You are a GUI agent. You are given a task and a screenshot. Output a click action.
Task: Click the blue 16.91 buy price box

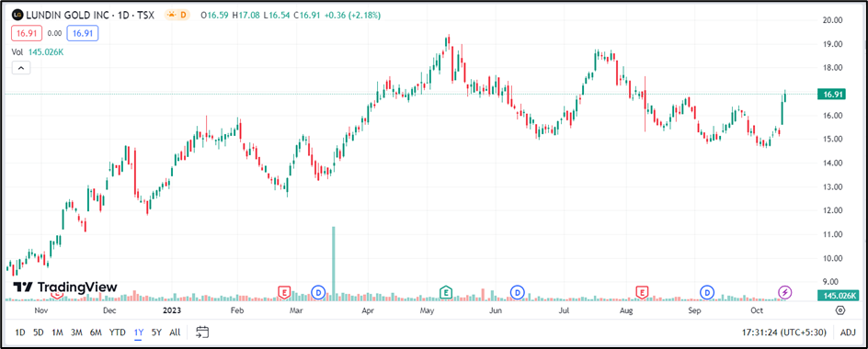coord(83,33)
